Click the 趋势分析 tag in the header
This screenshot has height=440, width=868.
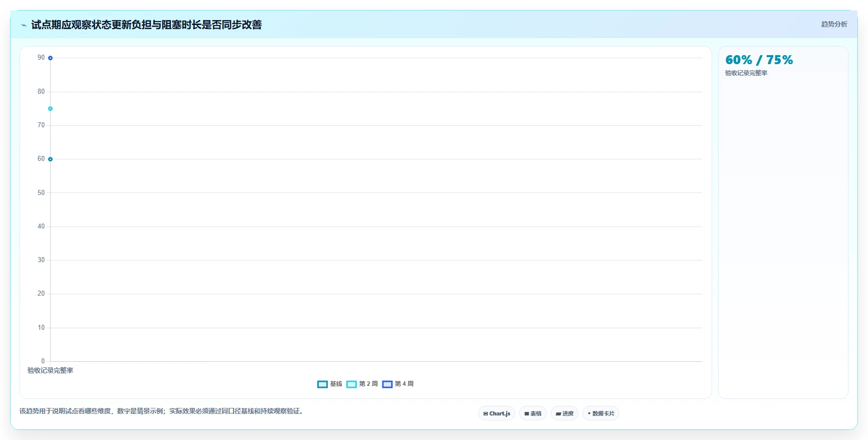[x=834, y=24]
